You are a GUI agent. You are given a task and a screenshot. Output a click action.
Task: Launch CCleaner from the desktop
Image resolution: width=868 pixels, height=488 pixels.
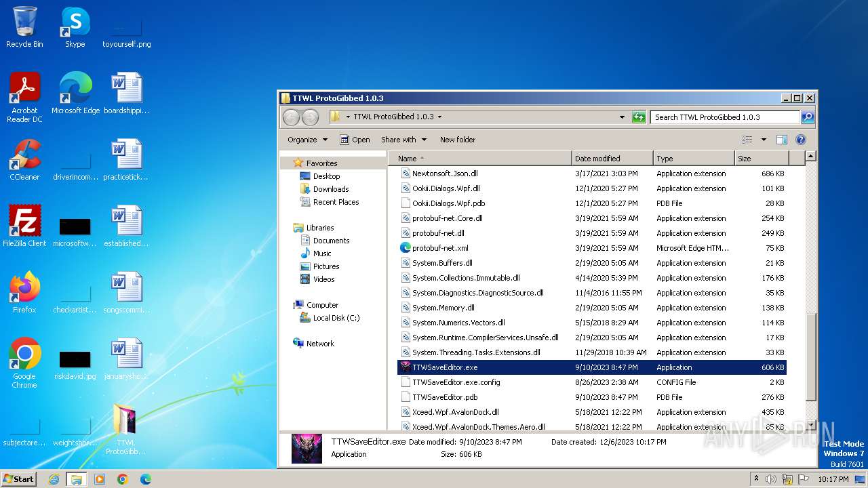24,160
